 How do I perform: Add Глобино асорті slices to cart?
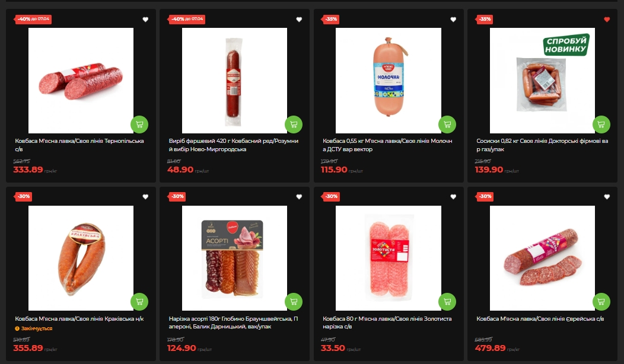[293, 302]
